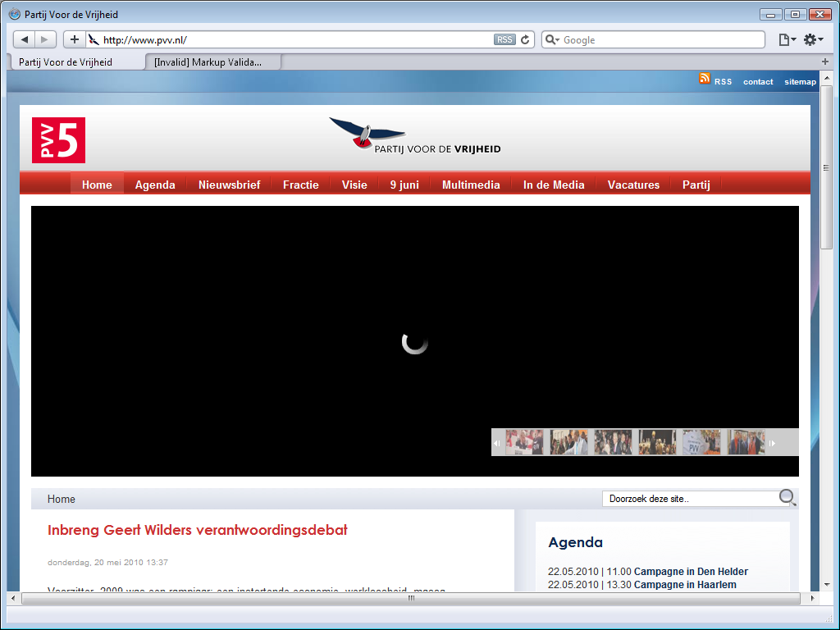The height and width of the screenshot is (630, 840).
Task: Click the address bar URL field
Action: 297,39
